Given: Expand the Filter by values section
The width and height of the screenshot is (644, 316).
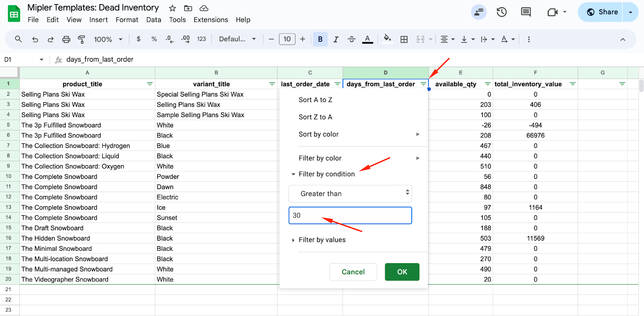Looking at the screenshot, I should point(322,240).
